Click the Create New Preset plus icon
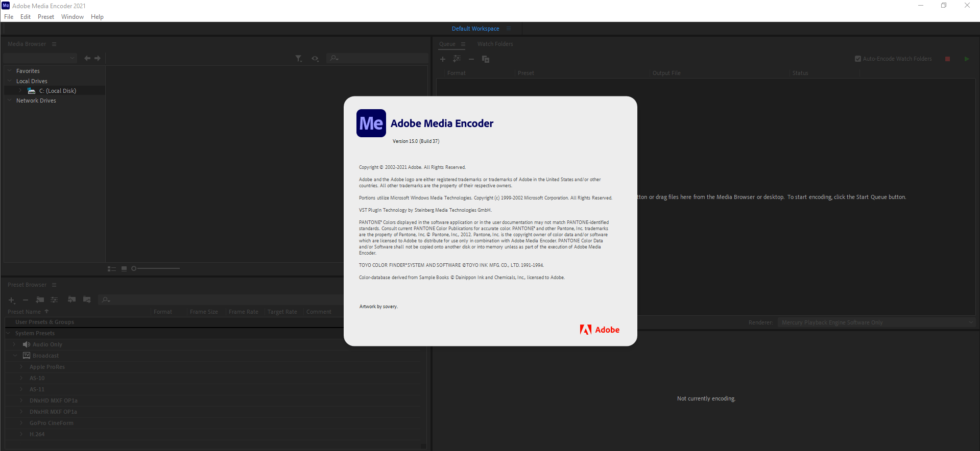The image size is (980, 451). point(12,300)
